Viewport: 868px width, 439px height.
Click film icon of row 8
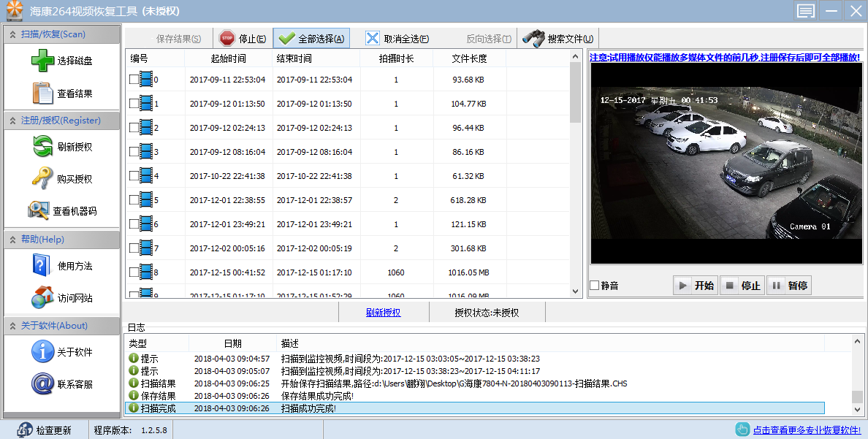(146, 272)
